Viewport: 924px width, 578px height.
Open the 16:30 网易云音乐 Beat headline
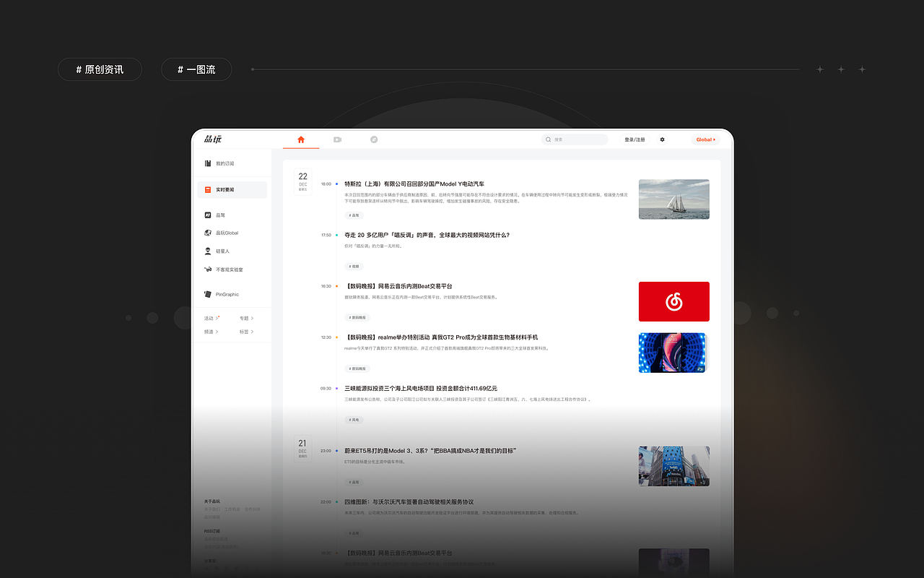[398, 286]
